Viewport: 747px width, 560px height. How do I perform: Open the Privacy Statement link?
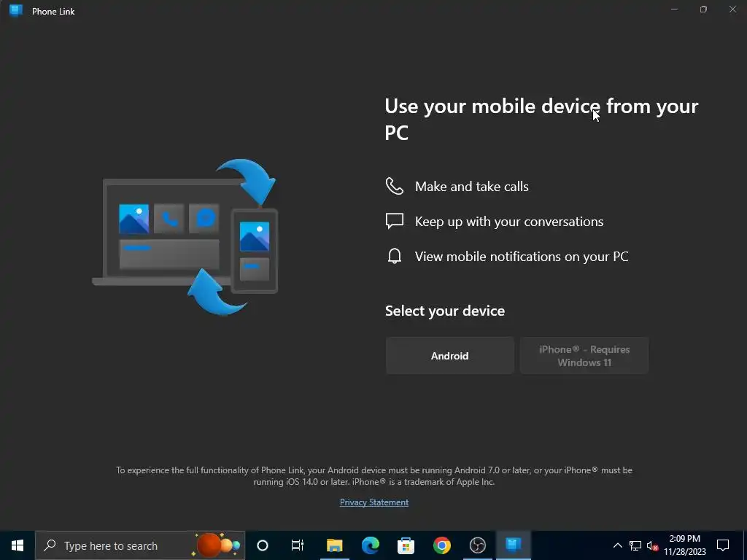pos(374,502)
